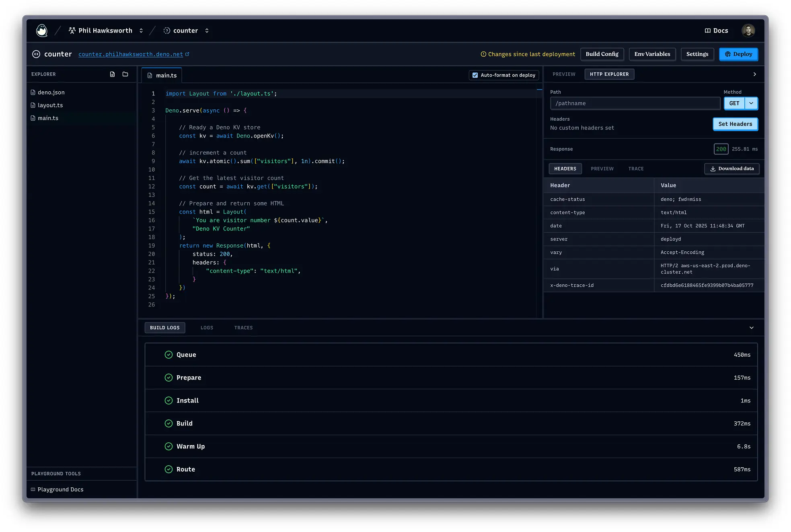
Task: Open the HTTP method dropdown arrow
Action: [751, 103]
